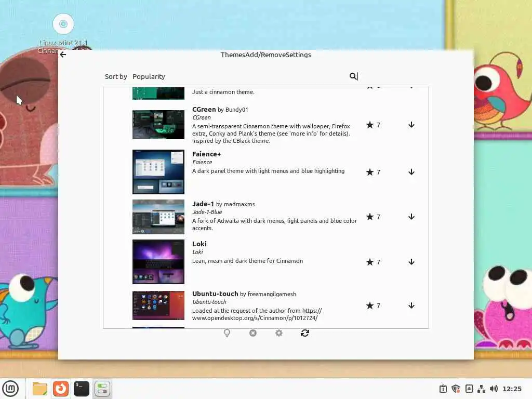Screen dimensions: 532x399
Task: Click the CGreen star rating icon
Action: 370,125
